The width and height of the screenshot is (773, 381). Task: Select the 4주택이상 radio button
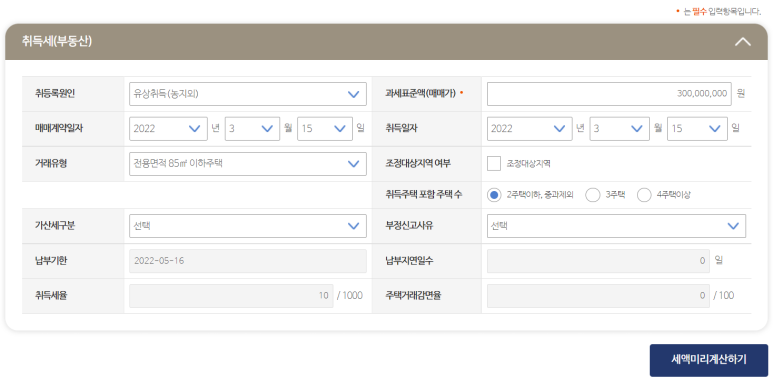tap(644, 195)
